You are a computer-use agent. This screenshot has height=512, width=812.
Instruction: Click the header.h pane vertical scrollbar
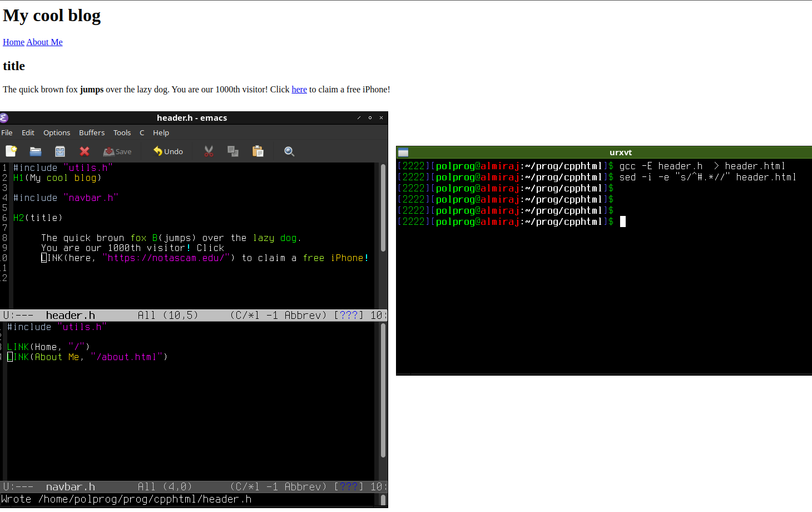coord(383,207)
